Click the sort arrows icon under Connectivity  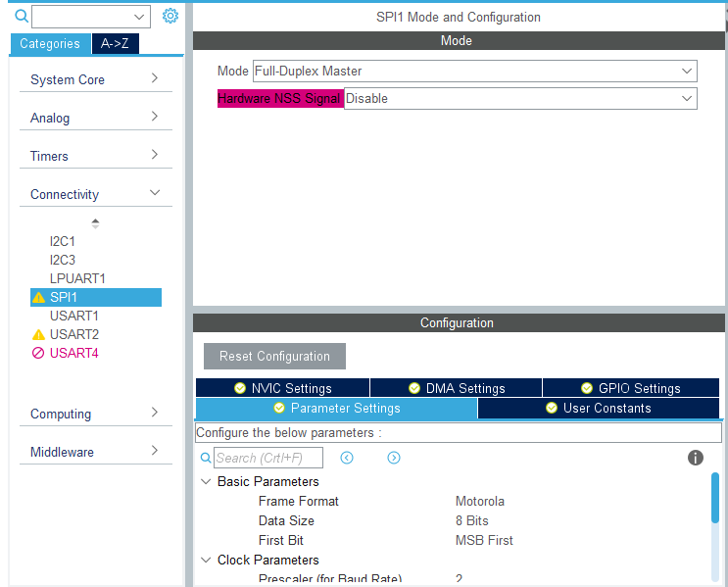tap(95, 223)
